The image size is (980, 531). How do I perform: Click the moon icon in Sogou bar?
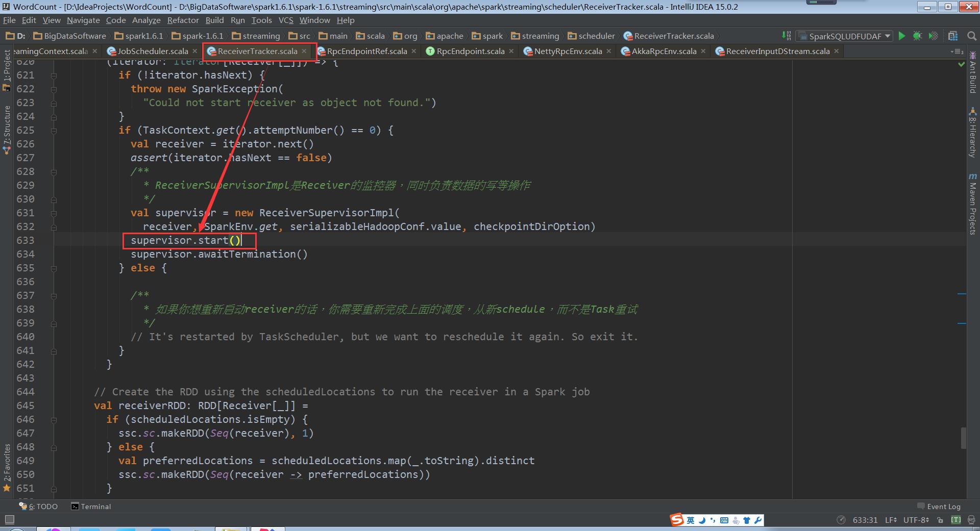702,520
